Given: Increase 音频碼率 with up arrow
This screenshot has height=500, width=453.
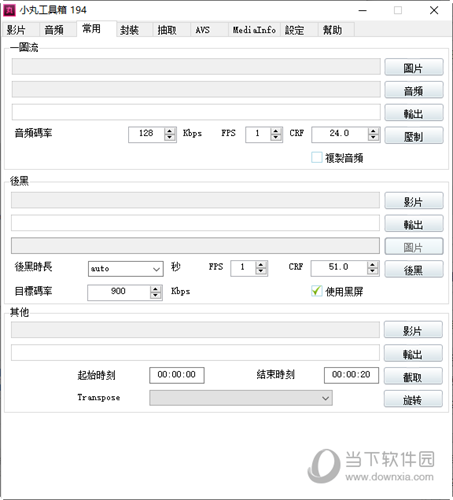Looking at the screenshot, I should tap(170, 131).
